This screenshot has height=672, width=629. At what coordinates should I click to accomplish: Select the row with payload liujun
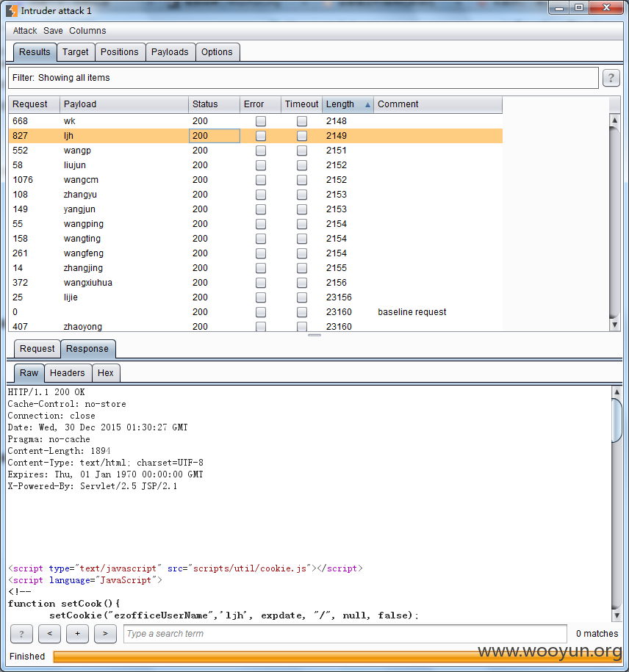tap(256, 165)
